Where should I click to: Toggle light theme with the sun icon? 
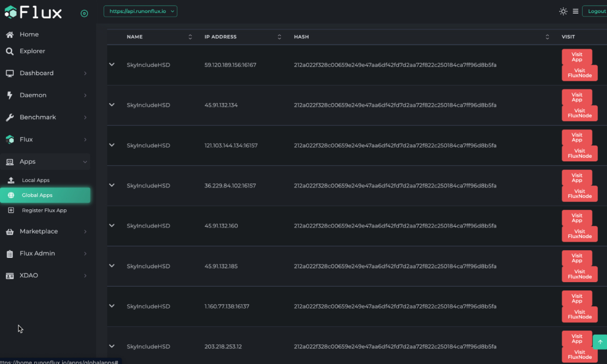tap(563, 11)
